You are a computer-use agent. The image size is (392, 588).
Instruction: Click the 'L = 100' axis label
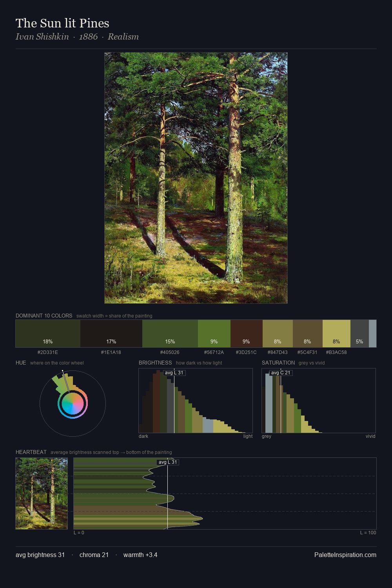[368, 533]
